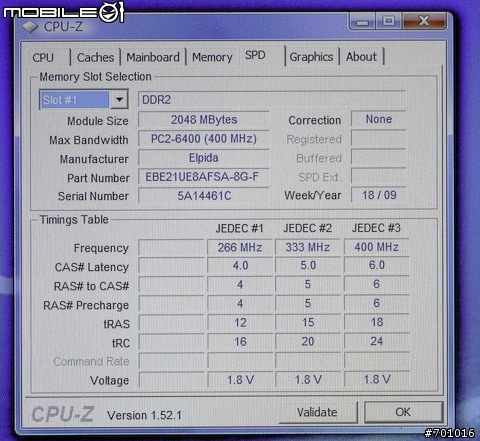The width and height of the screenshot is (480, 441).
Task: Click the empty SPD Ext. field
Action: 378,176
